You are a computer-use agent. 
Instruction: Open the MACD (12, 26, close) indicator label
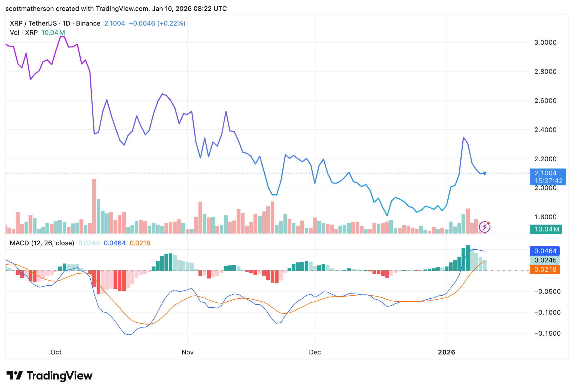click(x=42, y=243)
